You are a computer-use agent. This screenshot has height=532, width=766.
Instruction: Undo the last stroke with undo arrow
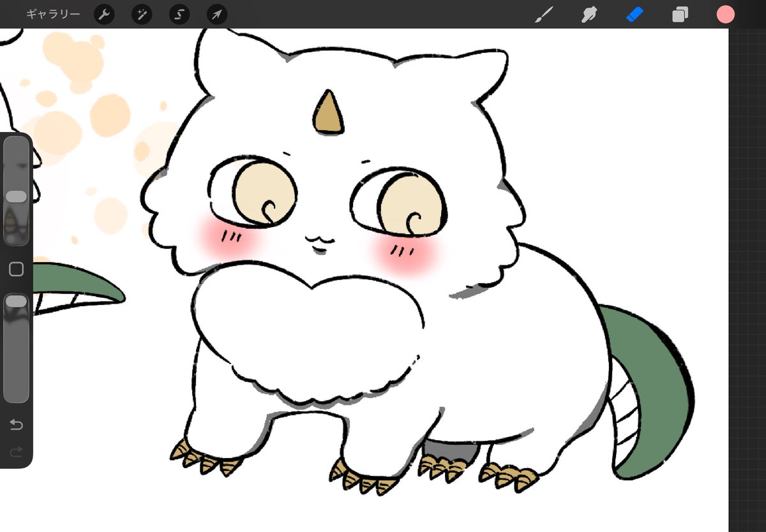pyautogui.click(x=17, y=425)
